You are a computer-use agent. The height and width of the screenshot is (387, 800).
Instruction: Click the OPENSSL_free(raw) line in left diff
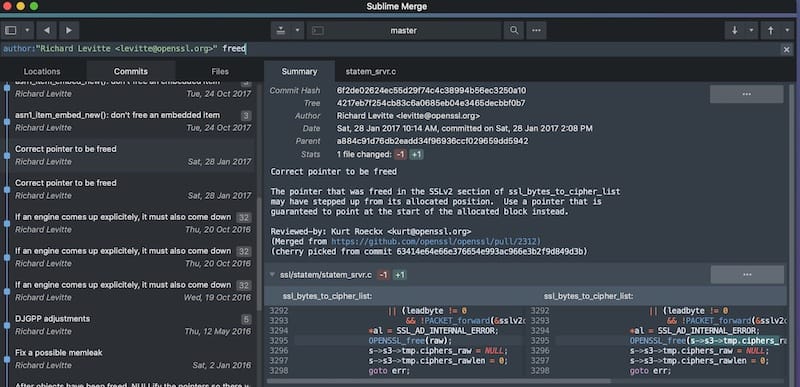410,341
